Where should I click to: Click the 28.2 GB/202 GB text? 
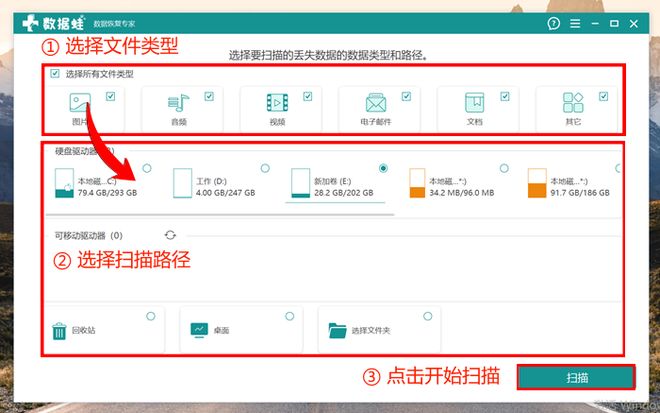click(343, 193)
